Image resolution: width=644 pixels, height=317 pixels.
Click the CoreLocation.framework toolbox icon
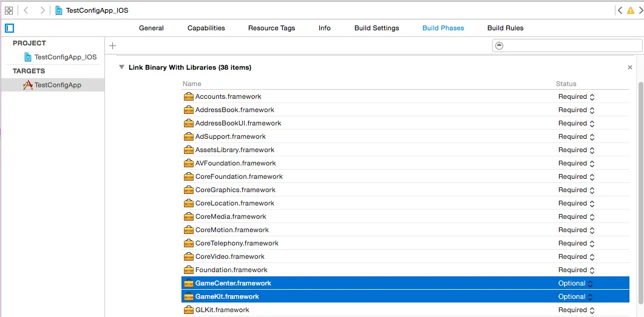click(189, 204)
